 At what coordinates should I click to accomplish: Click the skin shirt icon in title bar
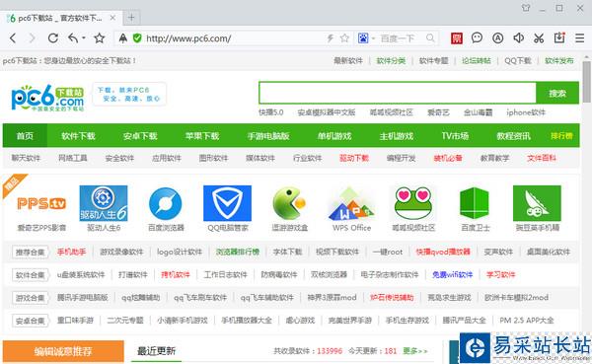click(526, 8)
